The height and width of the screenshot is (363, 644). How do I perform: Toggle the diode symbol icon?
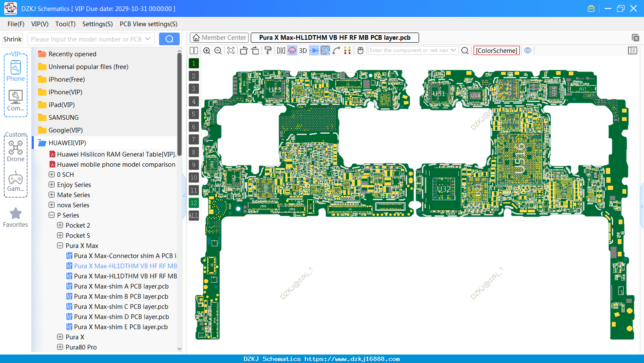tap(314, 50)
